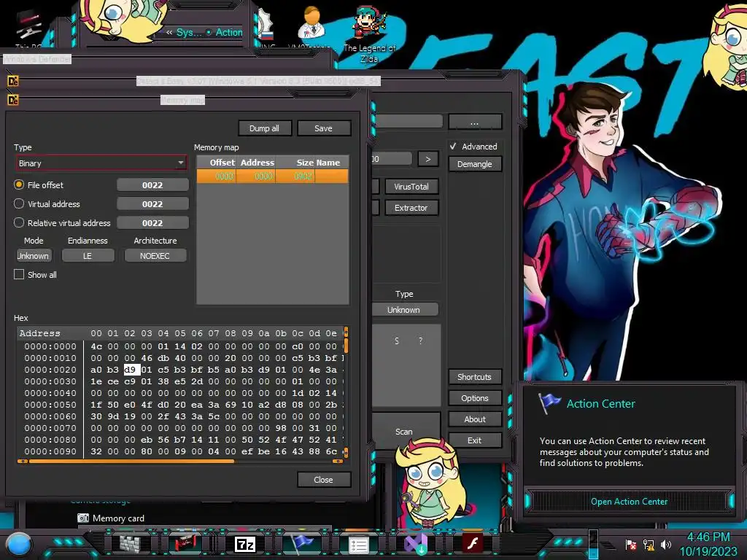Click the Memory card entry
Screen dimensions: 747x560
pyautogui.click(x=118, y=518)
